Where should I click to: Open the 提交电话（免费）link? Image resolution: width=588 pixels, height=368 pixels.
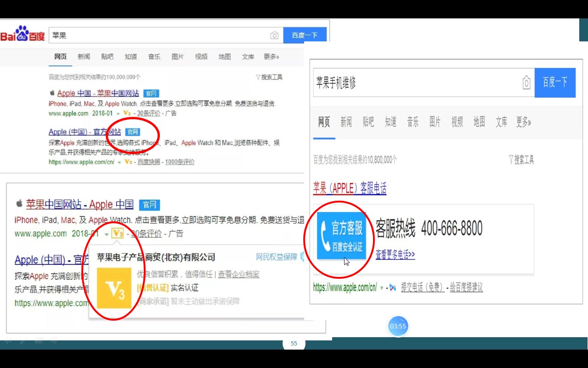423,288
